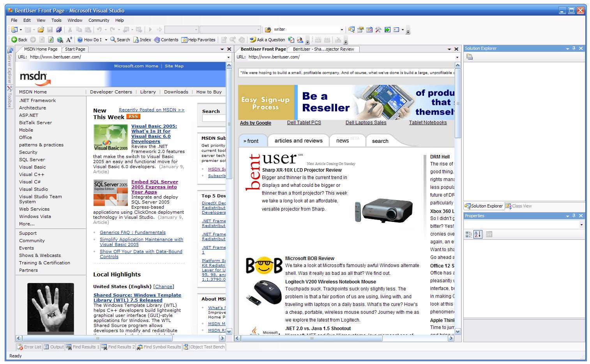590x364 pixels.
Task: Switch to the Start Page tab
Action: (75, 49)
